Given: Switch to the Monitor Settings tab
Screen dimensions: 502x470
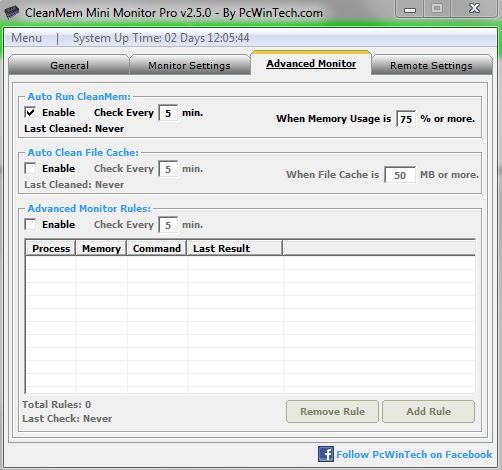Looking at the screenshot, I should 189,65.
